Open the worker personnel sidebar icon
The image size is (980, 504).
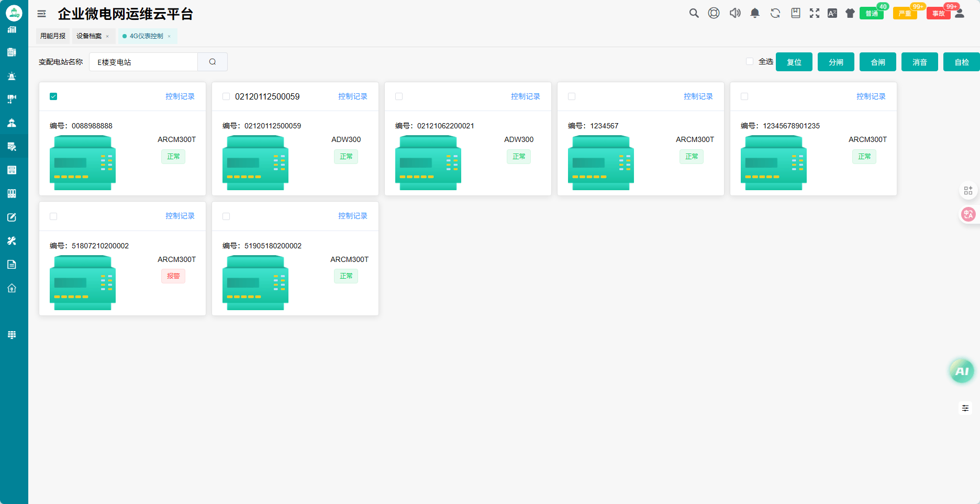coord(12,123)
